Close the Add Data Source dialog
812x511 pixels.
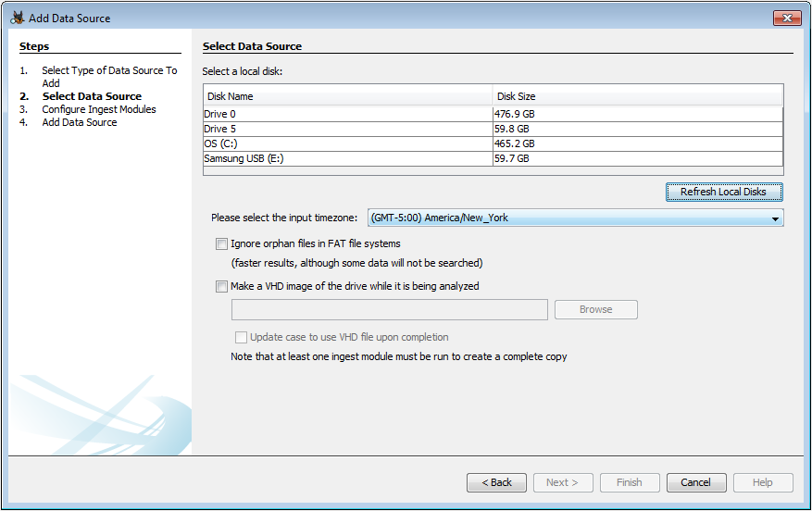(x=786, y=18)
